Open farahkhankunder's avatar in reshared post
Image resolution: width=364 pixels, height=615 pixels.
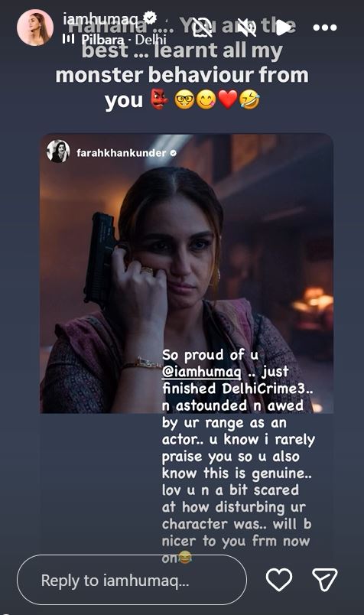(x=58, y=151)
